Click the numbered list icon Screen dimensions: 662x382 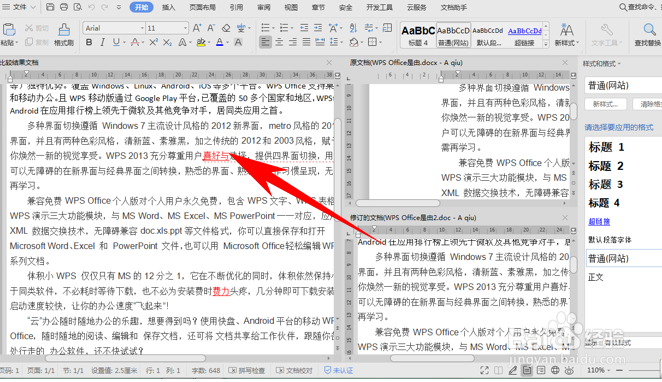(x=284, y=28)
